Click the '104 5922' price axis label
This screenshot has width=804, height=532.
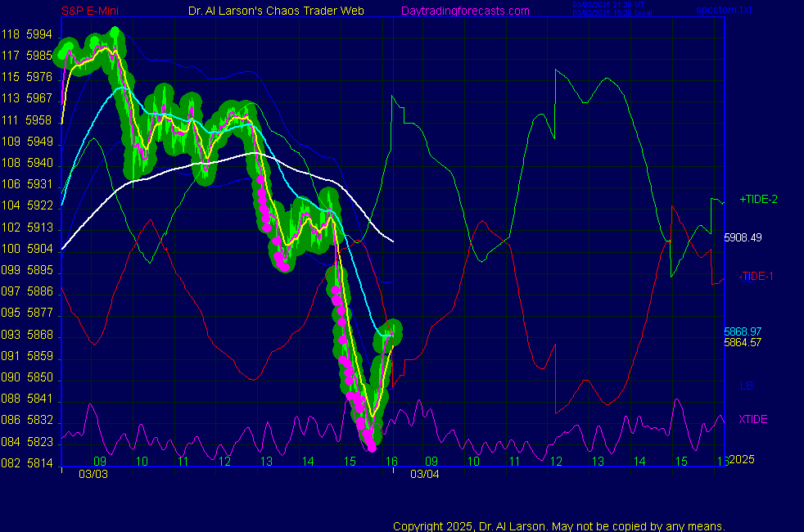(27, 205)
